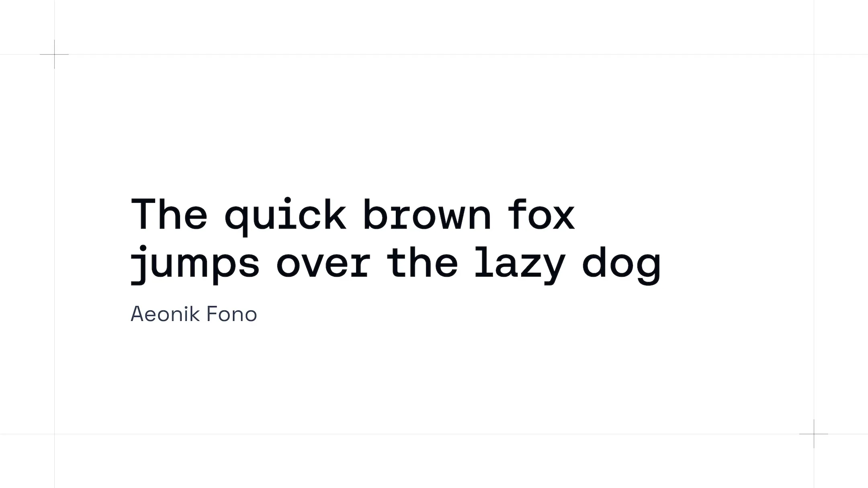Click the word "The" in the headline
The width and height of the screenshot is (868, 488).
(x=169, y=214)
